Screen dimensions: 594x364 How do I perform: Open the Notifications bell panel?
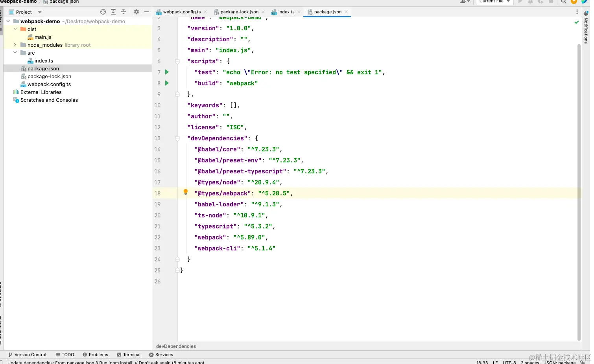point(586,13)
